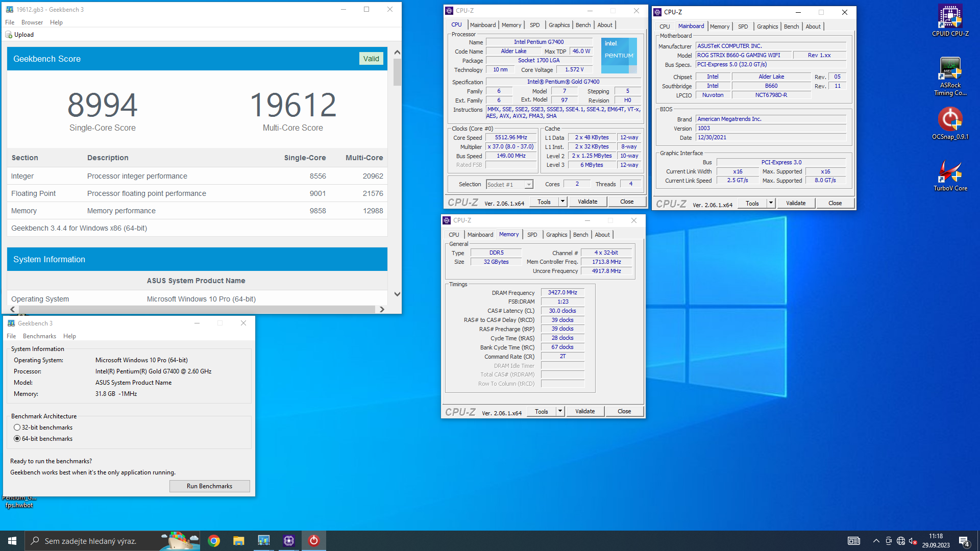Click Tools button in Memory window
This screenshot has width=980, height=551.
pos(541,411)
